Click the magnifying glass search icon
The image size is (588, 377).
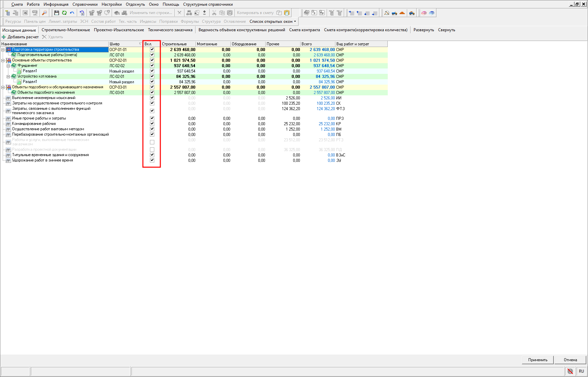[44, 13]
